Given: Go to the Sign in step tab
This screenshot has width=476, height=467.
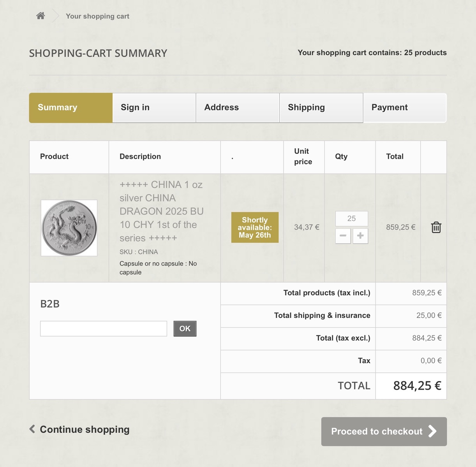Looking at the screenshot, I should coord(154,108).
